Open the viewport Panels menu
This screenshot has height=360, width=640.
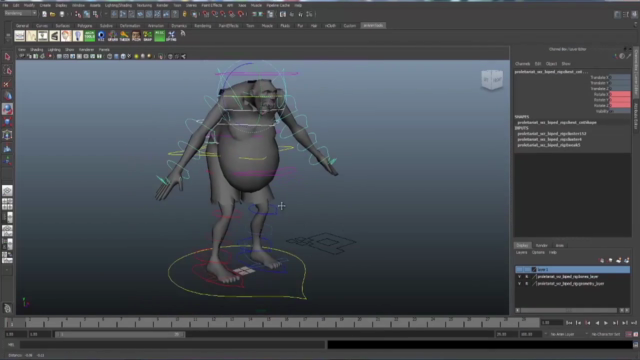pyautogui.click(x=104, y=50)
